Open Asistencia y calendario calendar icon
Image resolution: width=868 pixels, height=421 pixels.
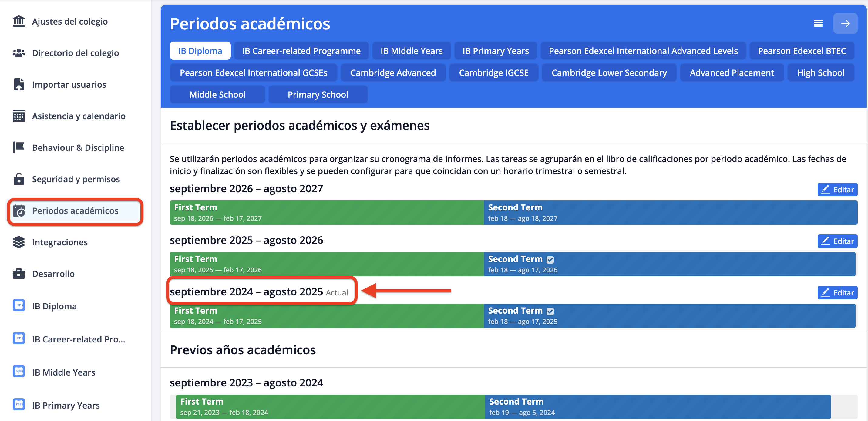pyautogui.click(x=19, y=116)
